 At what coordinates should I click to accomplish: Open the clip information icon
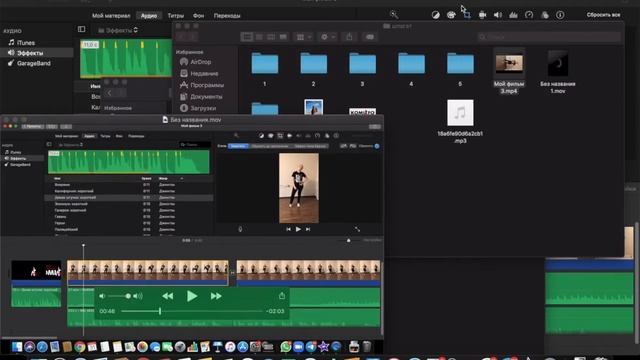[560, 15]
